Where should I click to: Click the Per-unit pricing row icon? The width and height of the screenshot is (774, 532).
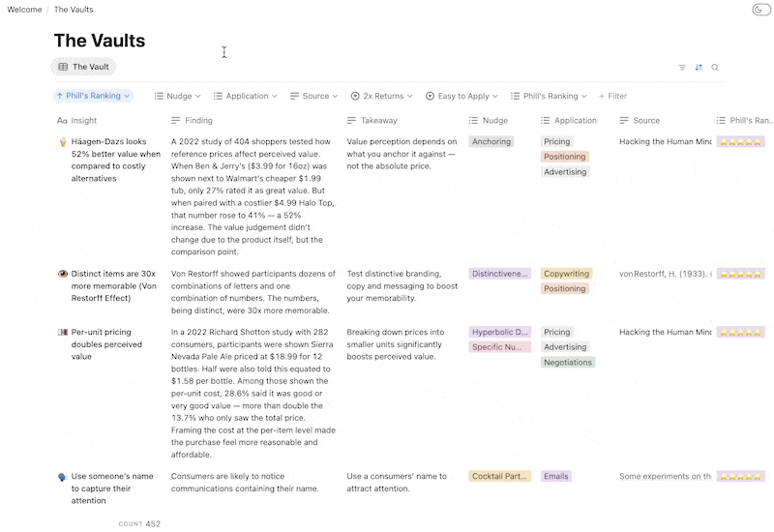tap(62, 333)
